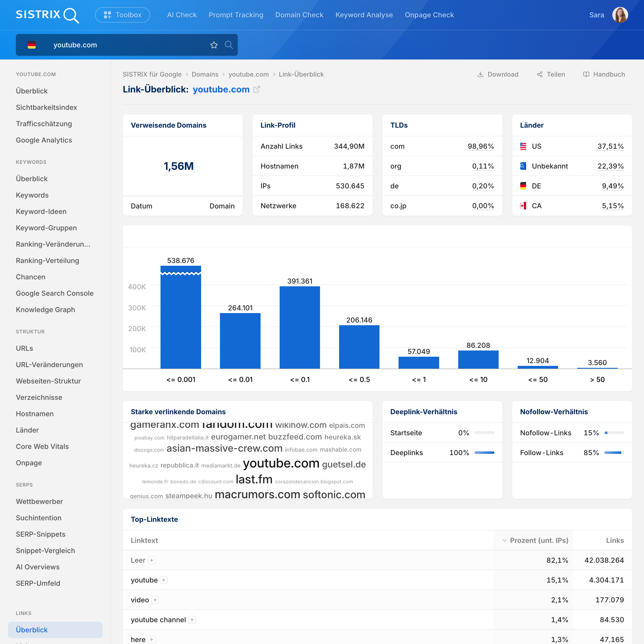The width and height of the screenshot is (644, 644).
Task: Switch Verweisende Domains chart to Datum
Action: point(141,206)
